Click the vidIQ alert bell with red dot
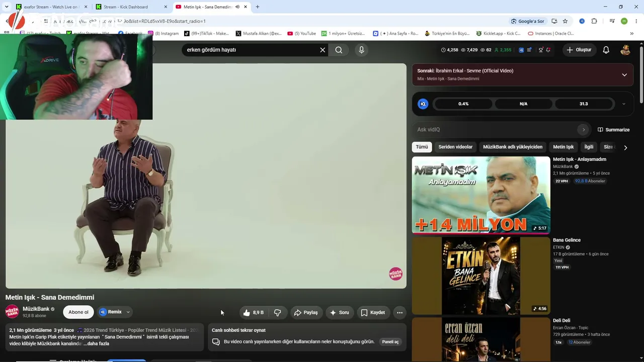This screenshot has width=644, height=362. [548, 50]
